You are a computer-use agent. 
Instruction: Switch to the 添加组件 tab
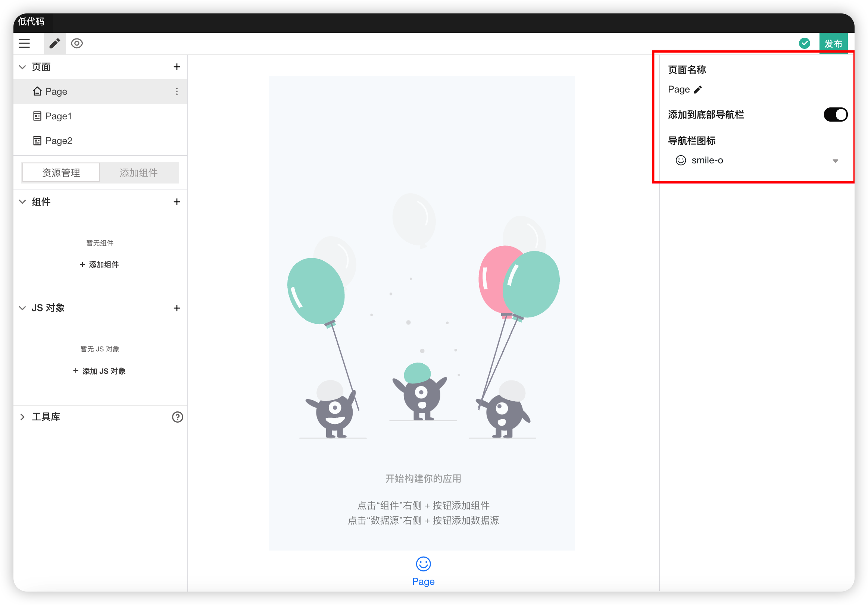point(139,173)
